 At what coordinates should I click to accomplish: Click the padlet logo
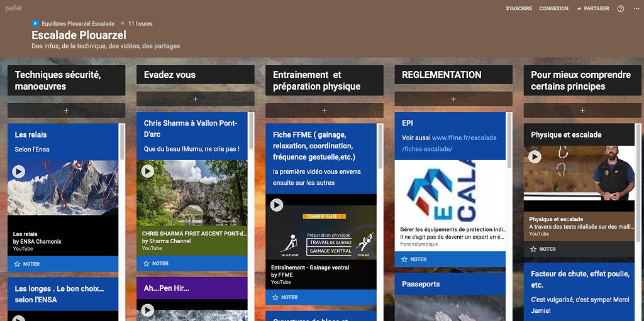click(14, 8)
